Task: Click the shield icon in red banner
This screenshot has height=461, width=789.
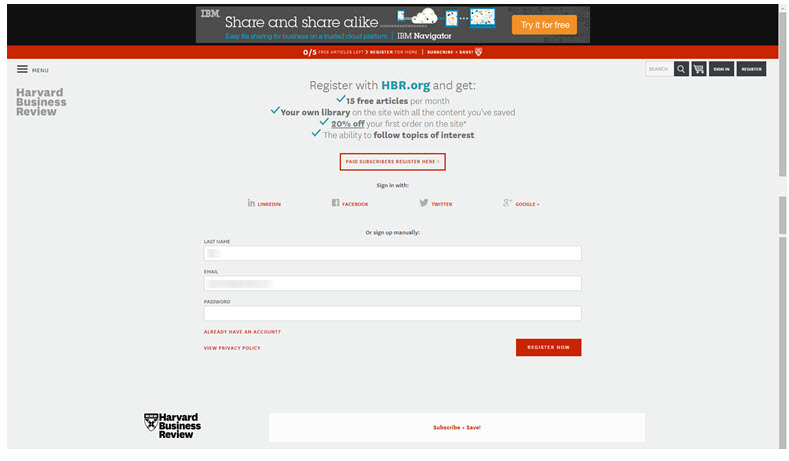Action: (479, 52)
